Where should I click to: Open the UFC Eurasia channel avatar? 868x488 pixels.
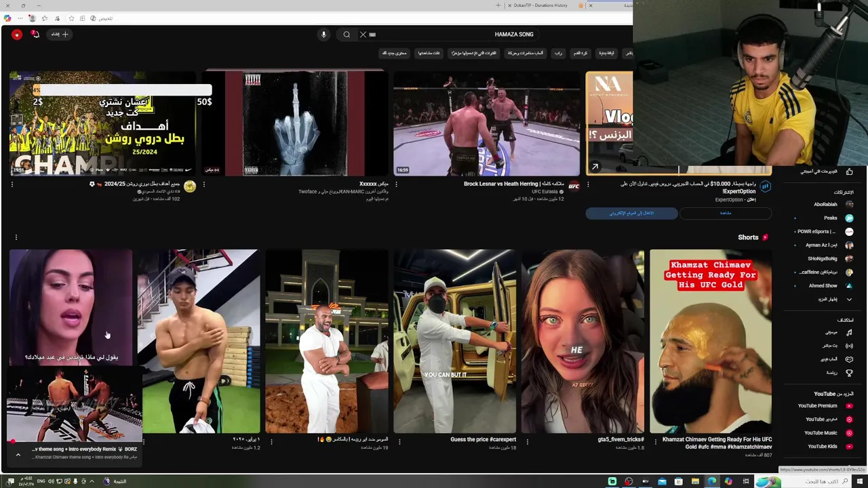pyautogui.click(x=574, y=186)
